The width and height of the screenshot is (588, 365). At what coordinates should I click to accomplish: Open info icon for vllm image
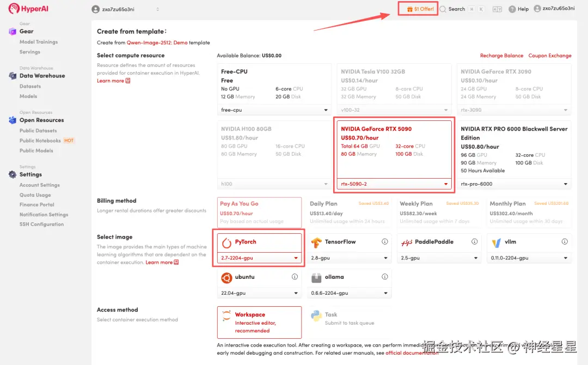click(565, 241)
